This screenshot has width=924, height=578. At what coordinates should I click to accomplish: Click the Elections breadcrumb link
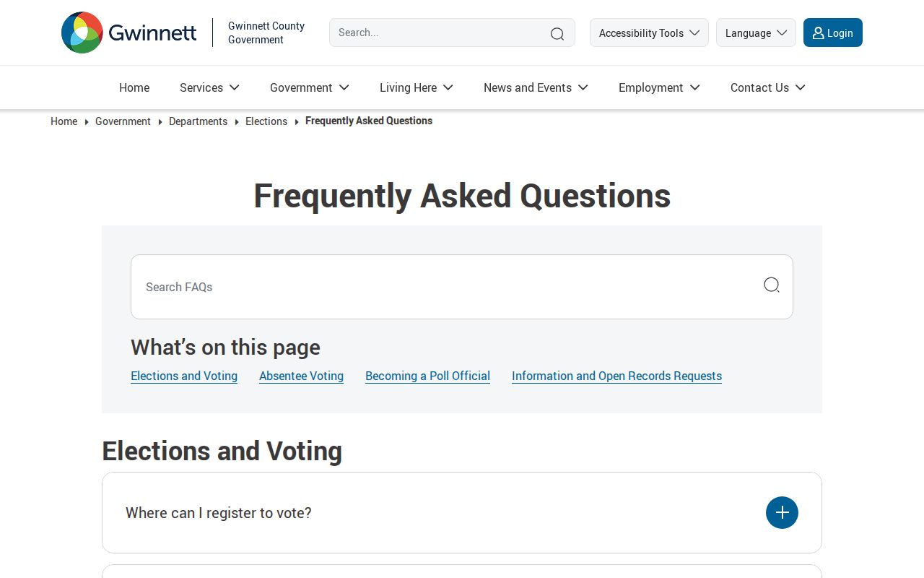click(x=266, y=121)
